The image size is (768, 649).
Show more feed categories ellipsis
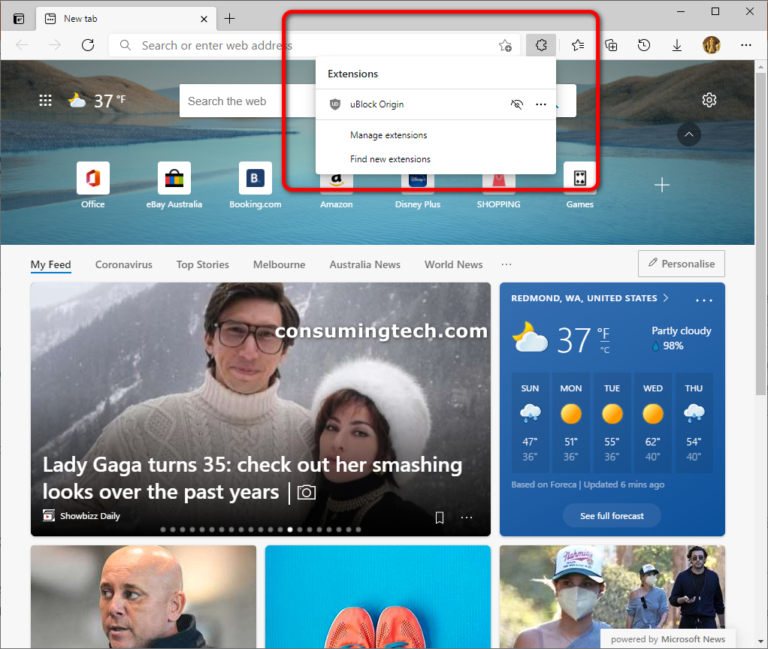click(x=506, y=264)
